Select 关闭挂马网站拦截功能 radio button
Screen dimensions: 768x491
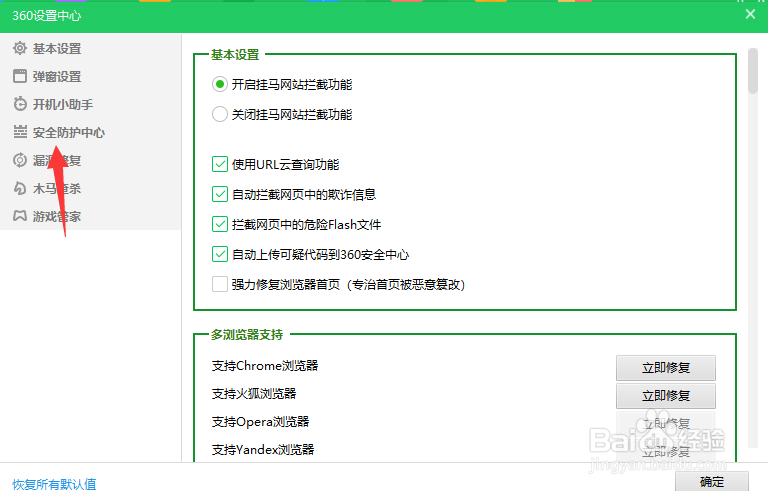(219, 114)
